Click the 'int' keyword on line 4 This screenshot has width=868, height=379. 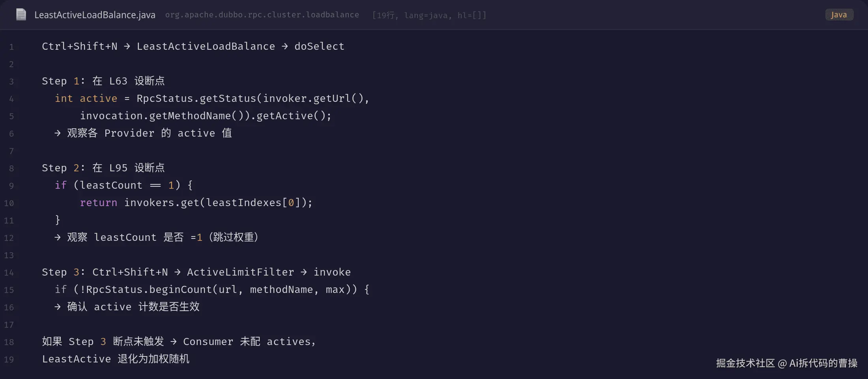click(64, 98)
